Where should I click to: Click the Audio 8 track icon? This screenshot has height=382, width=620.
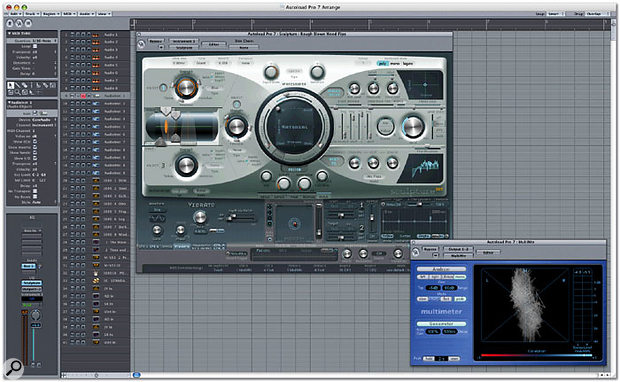[x=96, y=88]
